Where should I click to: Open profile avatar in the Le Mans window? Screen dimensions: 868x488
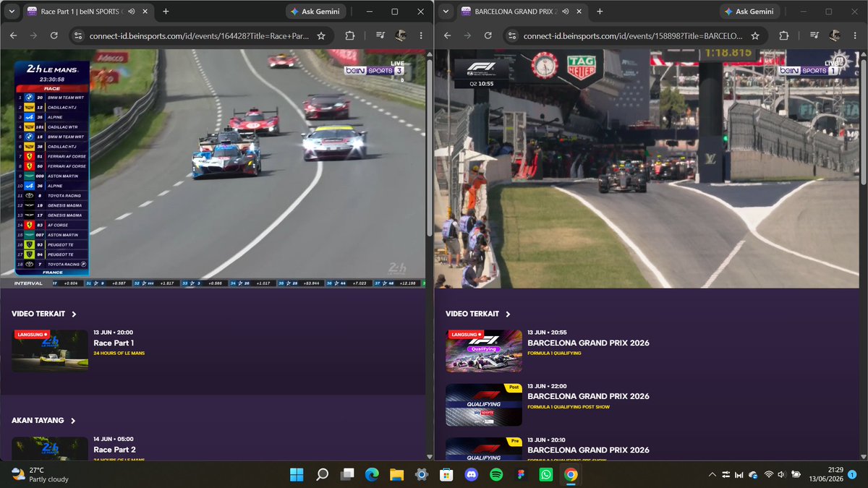pyautogui.click(x=400, y=35)
